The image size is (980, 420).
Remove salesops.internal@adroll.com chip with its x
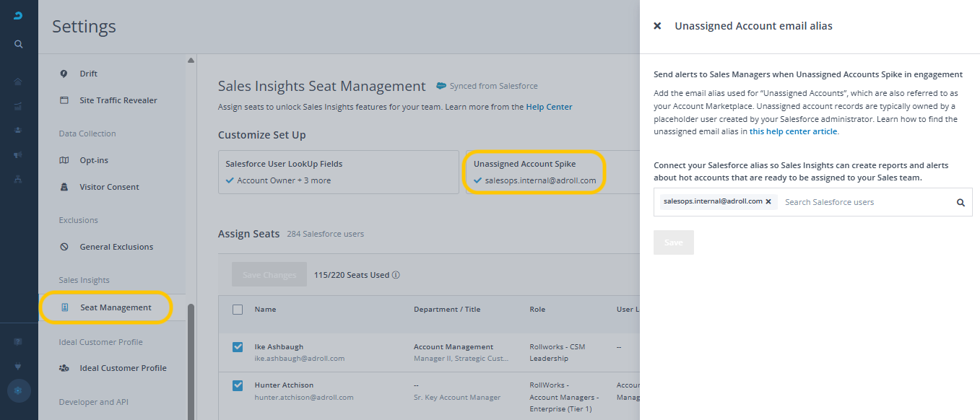(768, 202)
